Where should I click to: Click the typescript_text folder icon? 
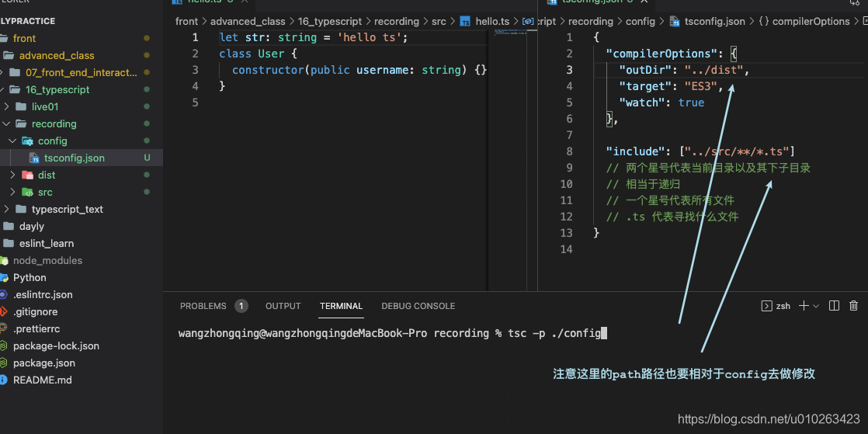[x=20, y=210]
